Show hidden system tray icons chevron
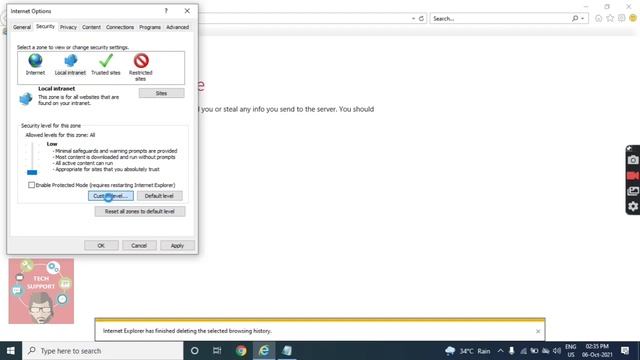 (500, 351)
